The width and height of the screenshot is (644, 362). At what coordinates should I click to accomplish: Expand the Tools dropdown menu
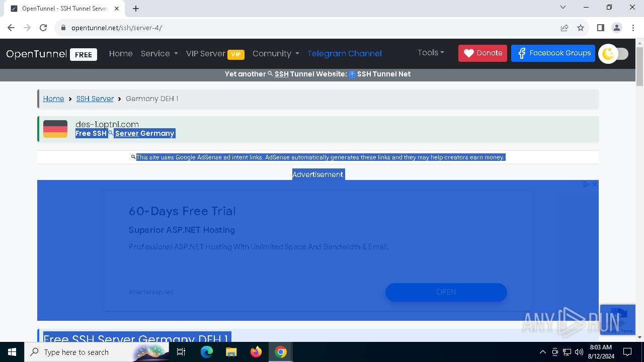(x=431, y=52)
